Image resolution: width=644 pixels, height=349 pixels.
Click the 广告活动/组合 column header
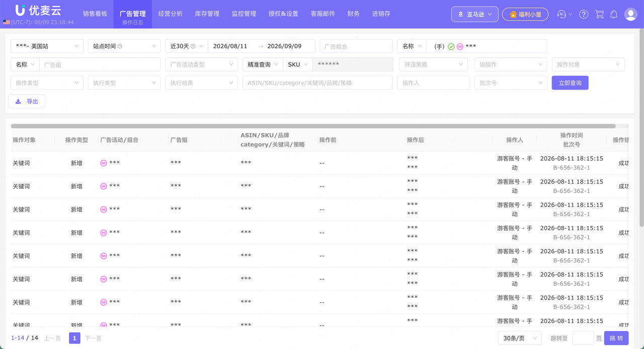tap(119, 140)
